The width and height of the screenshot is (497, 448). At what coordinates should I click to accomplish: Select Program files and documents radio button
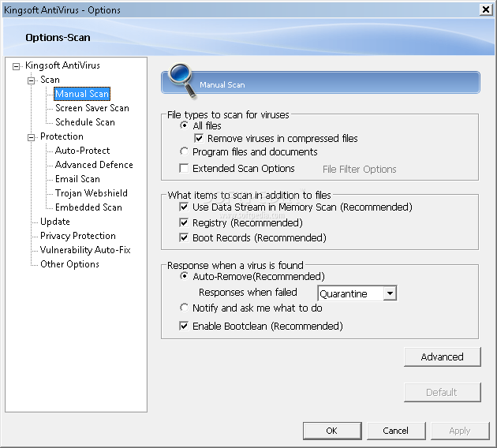point(184,151)
